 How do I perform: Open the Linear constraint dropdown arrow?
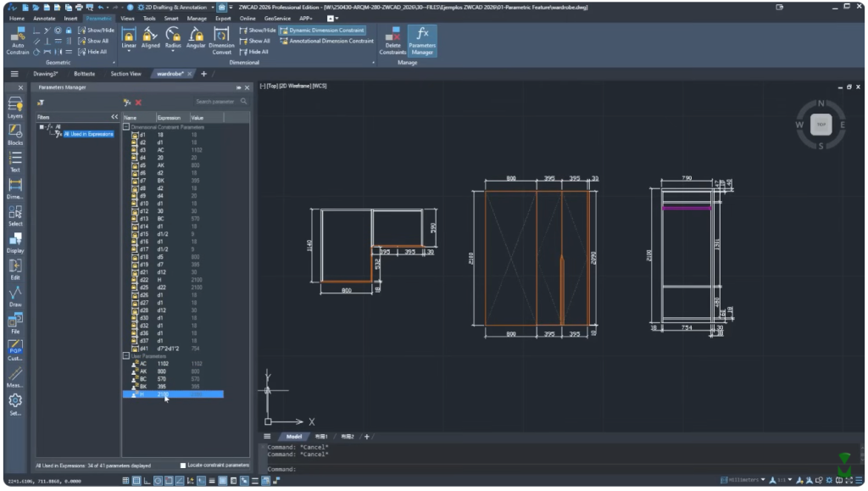129,52
